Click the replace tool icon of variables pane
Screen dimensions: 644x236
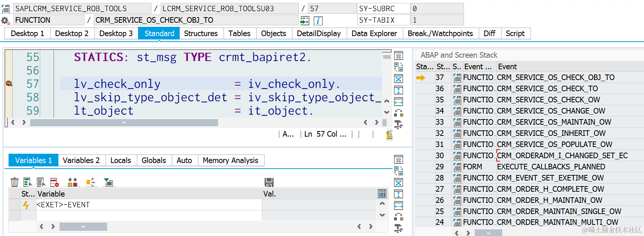398,171
